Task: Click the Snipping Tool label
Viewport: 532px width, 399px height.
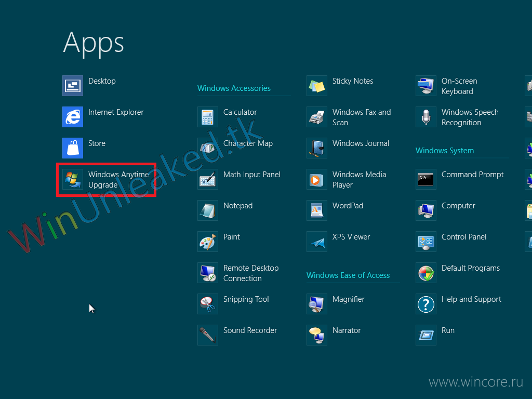Action: (x=246, y=299)
